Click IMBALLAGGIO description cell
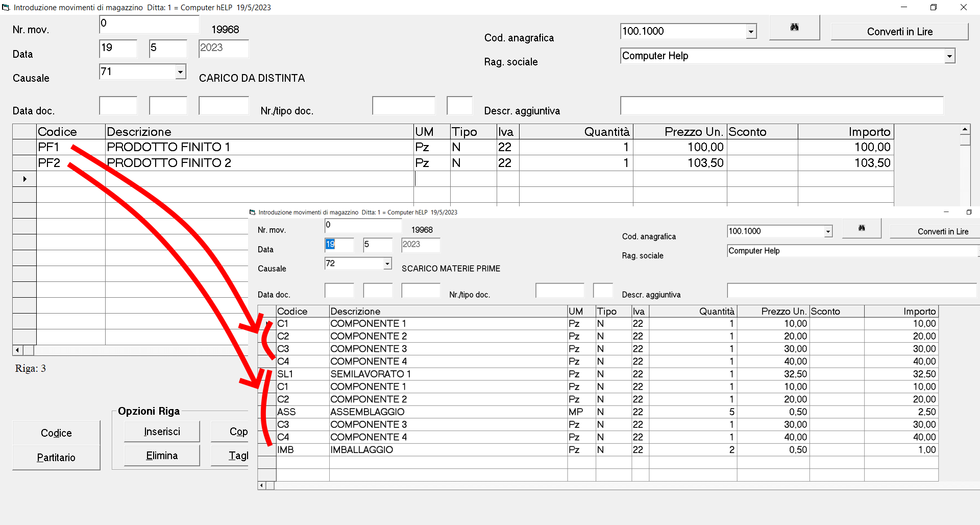The width and height of the screenshot is (980, 525). pos(448,450)
